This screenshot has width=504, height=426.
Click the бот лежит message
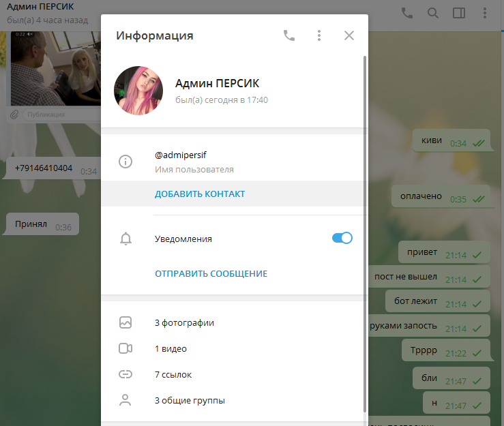point(438,301)
